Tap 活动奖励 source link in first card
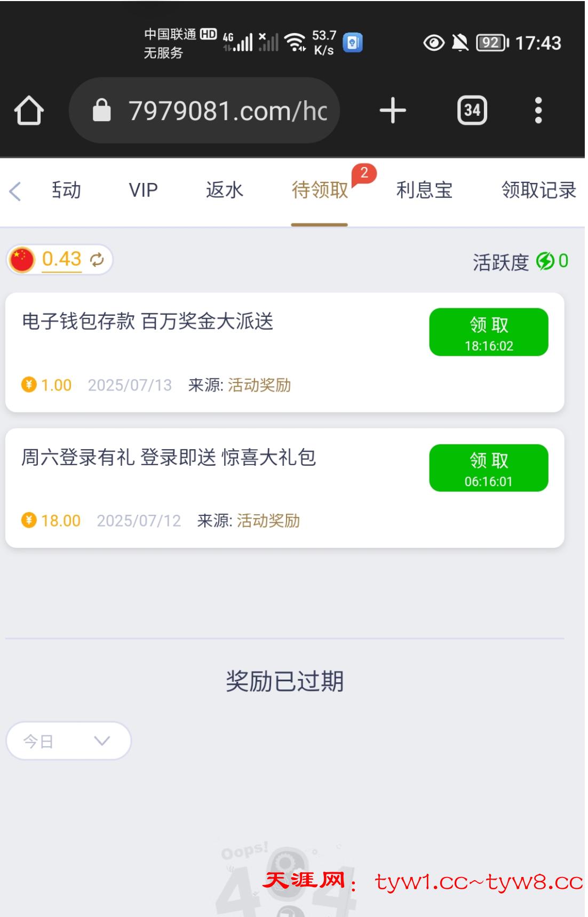The height and width of the screenshot is (917, 588). point(259,385)
